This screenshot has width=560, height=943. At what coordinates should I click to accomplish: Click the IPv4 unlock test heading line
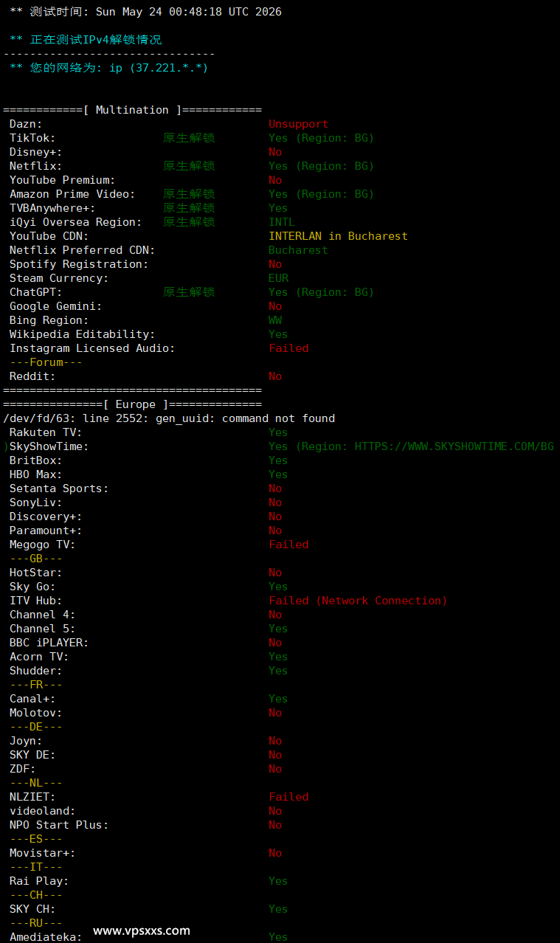point(86,40)
